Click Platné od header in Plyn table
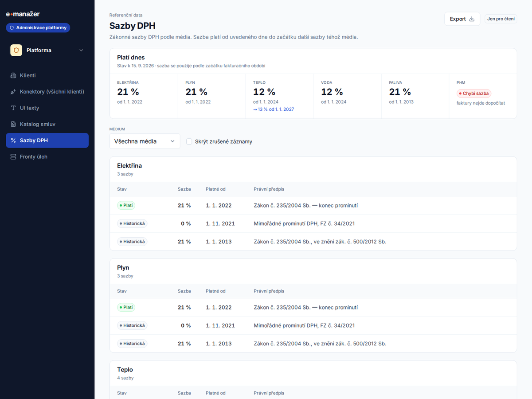The image size is (532, 399). pos(215,291)
